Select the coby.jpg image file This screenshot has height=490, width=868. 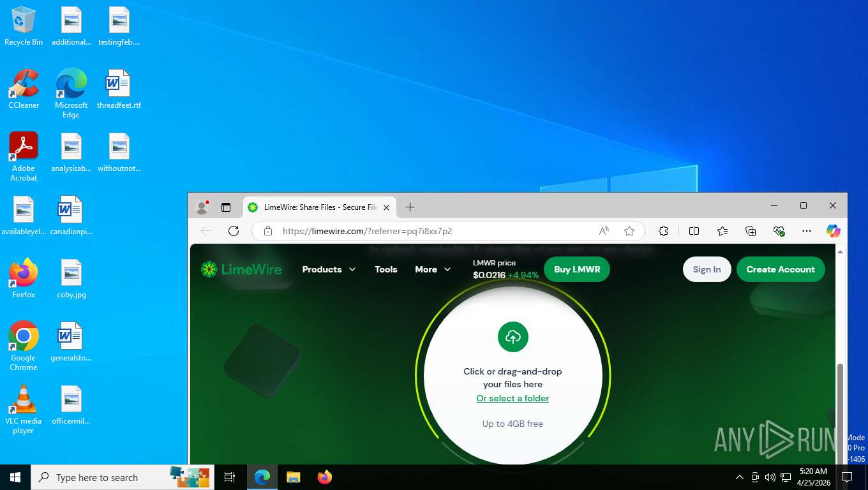tap(71, 279)
